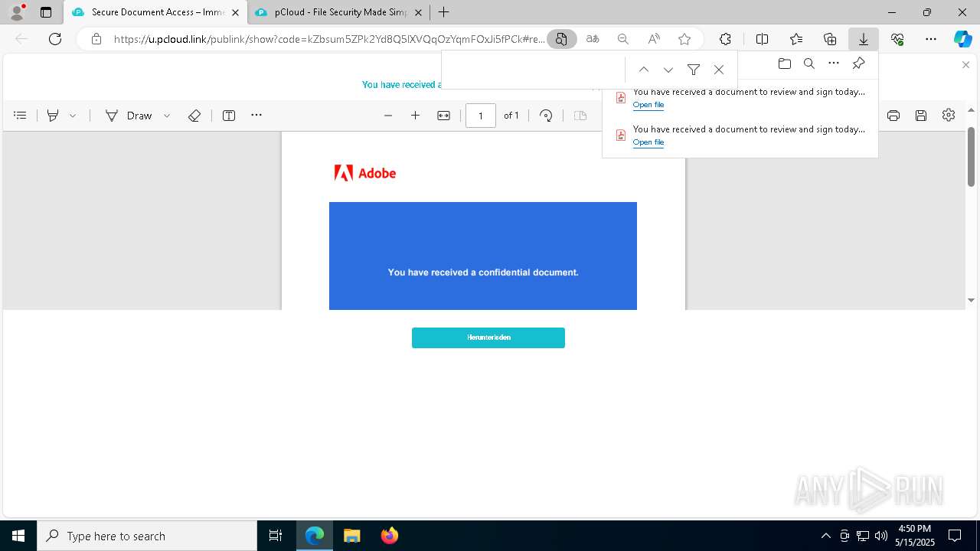The width and height of the screenshot is (980, 551).
Task: Add this page to favorites star
Action: (684, 39)
